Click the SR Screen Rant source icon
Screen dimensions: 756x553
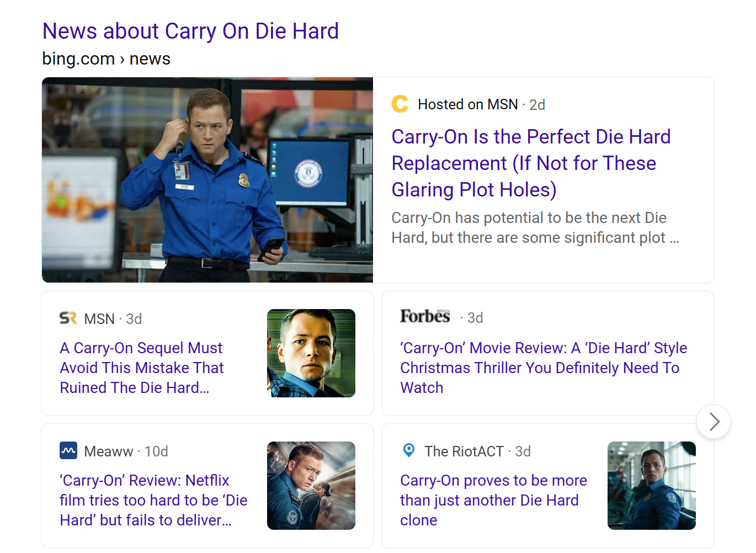pyautogui.click(x=68, y=318)
